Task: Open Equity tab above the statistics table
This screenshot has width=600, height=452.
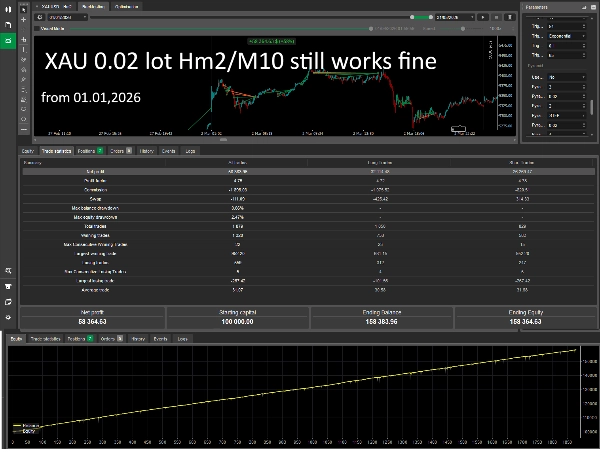Action: pos(28,151)
